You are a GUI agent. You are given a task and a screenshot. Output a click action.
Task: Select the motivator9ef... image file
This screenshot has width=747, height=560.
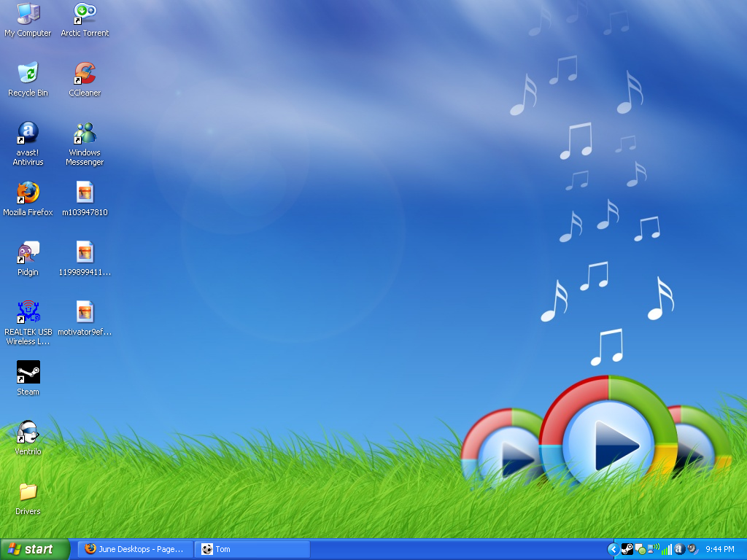85,319
